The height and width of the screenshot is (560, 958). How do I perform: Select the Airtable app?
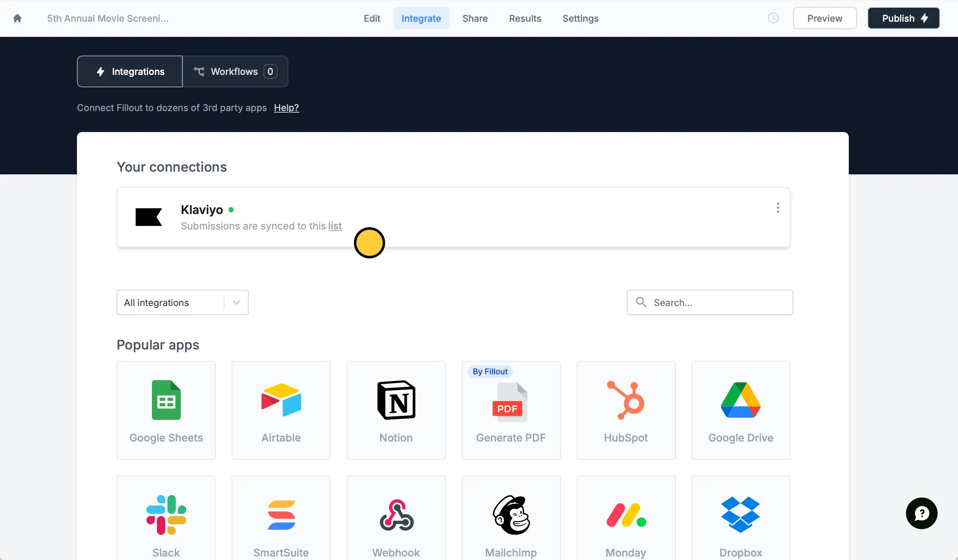pos(281,410)
